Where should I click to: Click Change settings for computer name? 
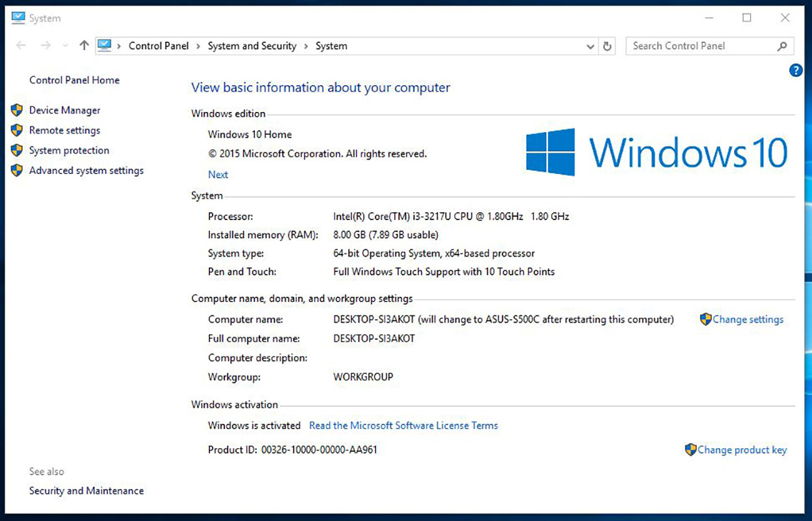pyautogui.click(x=748, y=320)
